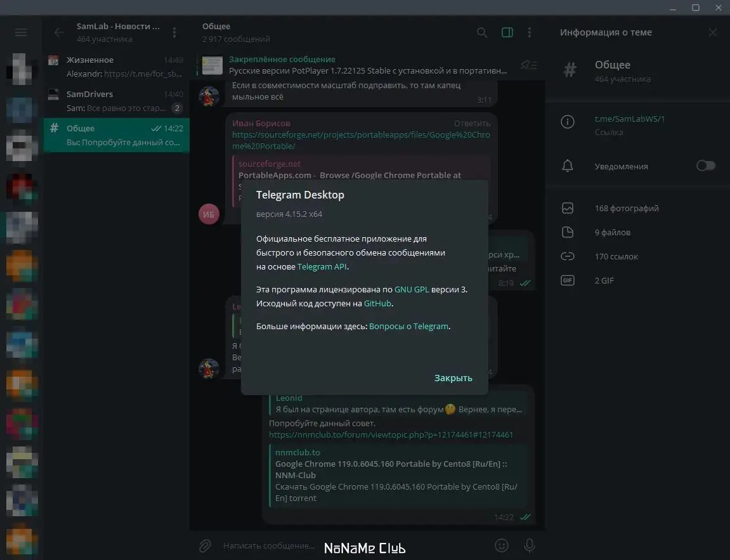730x560 pixels.
Task: Attach a file with paperclip icon
Action: point(205,545)
